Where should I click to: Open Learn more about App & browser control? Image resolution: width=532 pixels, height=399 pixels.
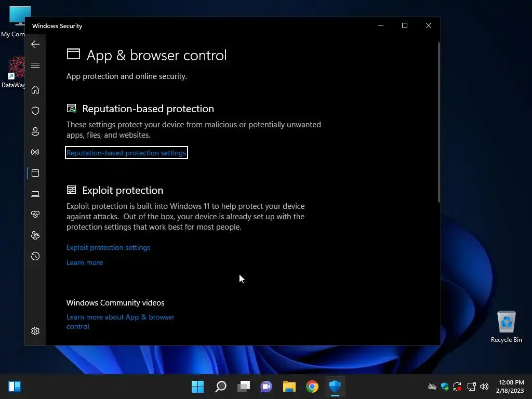coord(121,322)
